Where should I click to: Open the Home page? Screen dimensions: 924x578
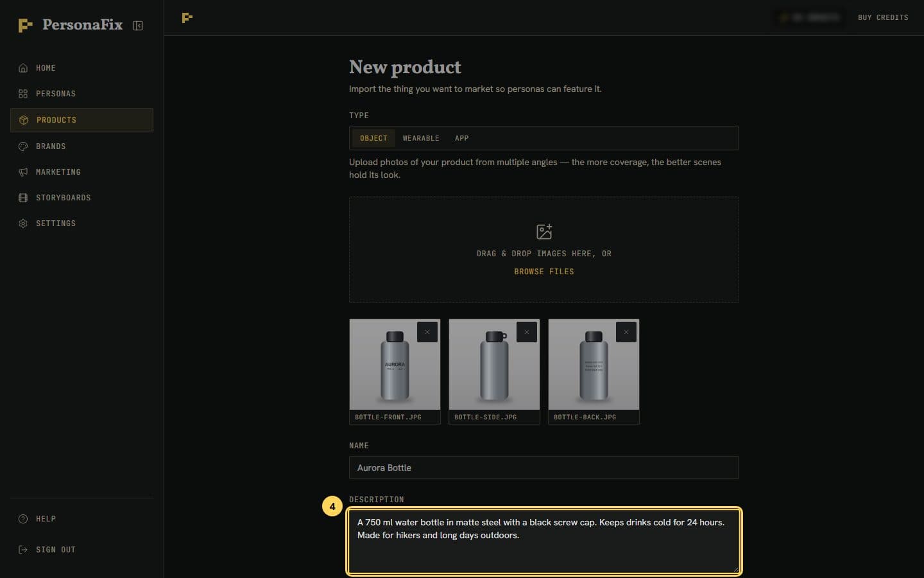[x=81, y=68]
